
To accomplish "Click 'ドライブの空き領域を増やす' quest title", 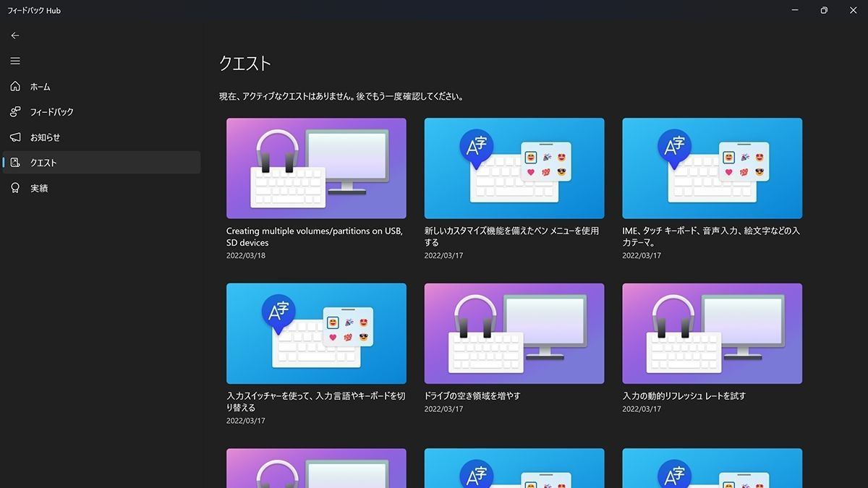I will 472,396.
